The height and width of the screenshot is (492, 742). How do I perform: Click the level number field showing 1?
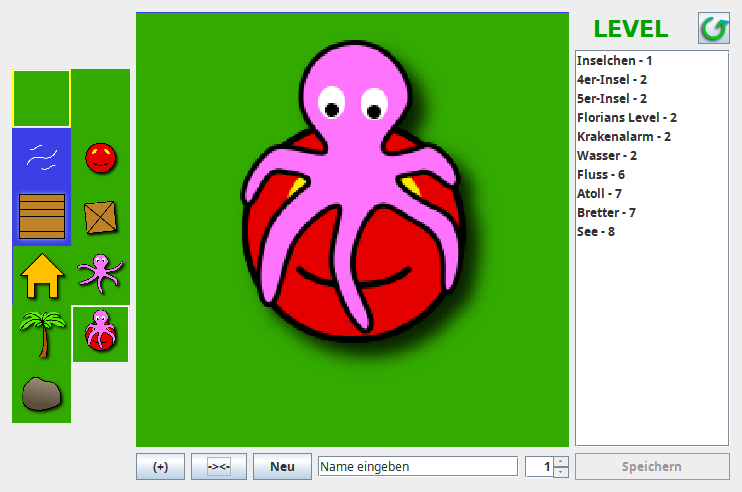pos(539,466)
